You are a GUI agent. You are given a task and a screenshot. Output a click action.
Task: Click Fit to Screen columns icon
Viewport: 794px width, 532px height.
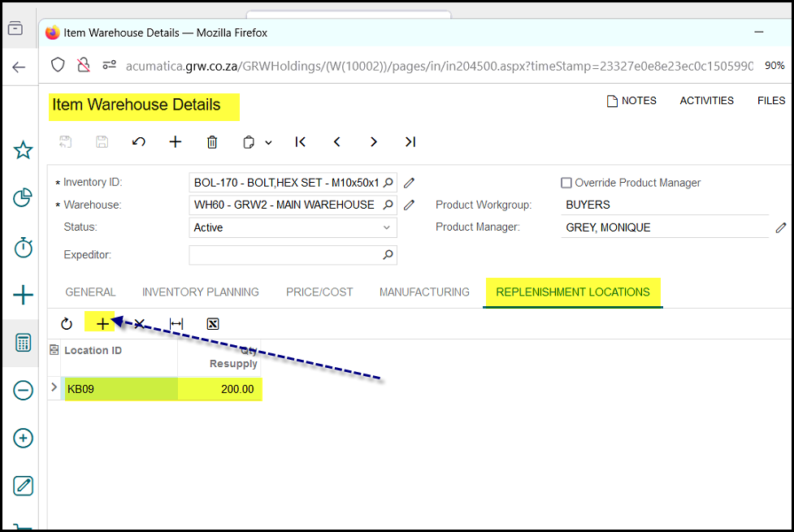tap(176, 324)
